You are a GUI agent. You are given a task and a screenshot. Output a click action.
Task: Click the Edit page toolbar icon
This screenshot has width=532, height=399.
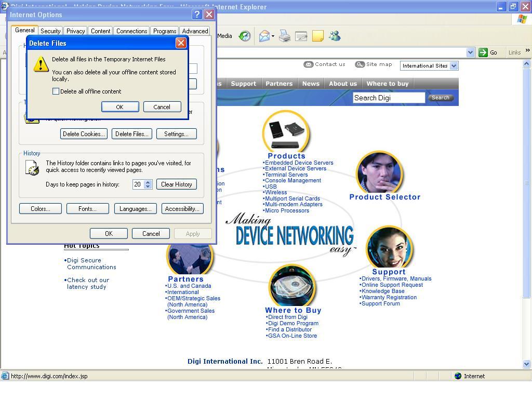point(301,36)
